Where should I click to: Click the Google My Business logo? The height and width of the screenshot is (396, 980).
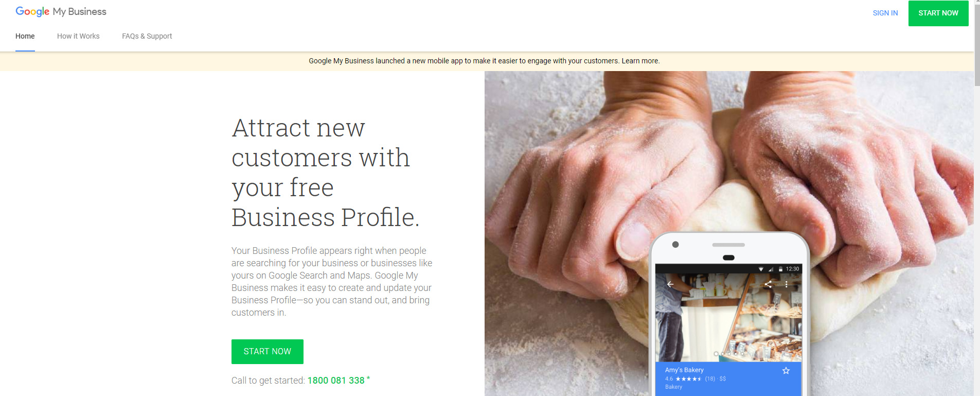pyautogui.click(x=61, y=12)
